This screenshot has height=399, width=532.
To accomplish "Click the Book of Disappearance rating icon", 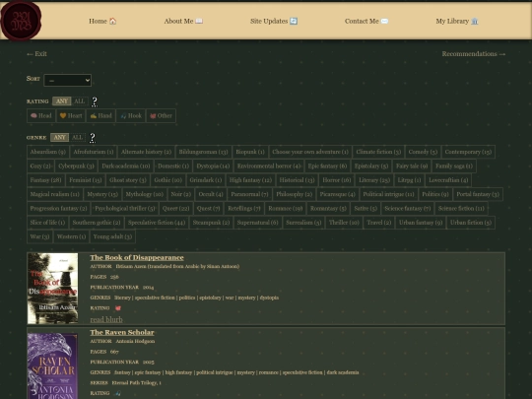I will coord(118,308).
